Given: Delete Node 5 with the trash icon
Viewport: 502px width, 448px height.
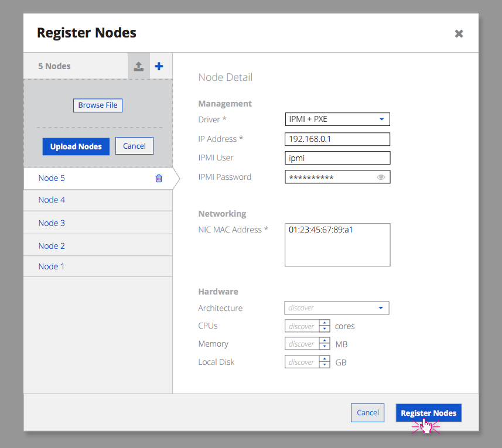Looking at the screenshot, I should (x=158, y=178).
